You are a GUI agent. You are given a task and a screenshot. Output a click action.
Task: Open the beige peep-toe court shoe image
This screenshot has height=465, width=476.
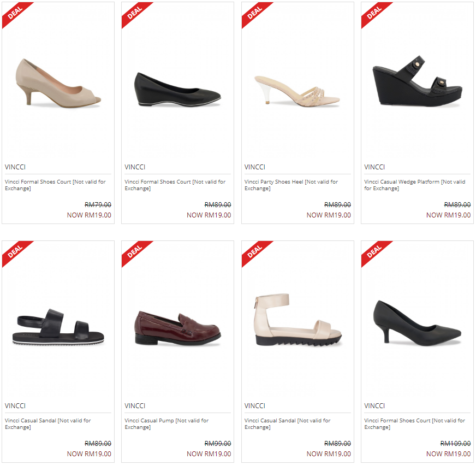click(x=58, y=83)
